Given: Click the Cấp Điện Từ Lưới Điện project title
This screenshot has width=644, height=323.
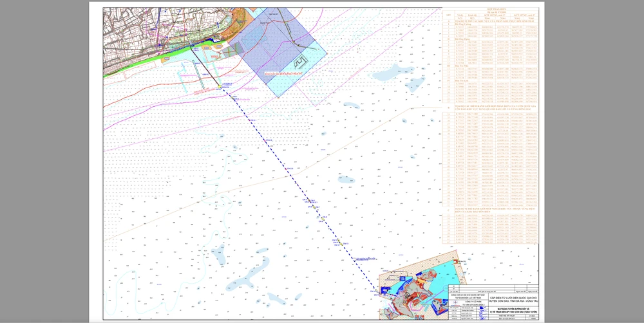Looking at the screenshot, I should click(x=513, y=300).
